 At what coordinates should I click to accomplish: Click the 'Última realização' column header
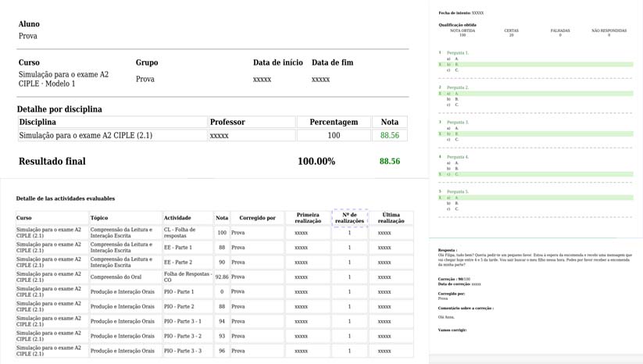391,218
